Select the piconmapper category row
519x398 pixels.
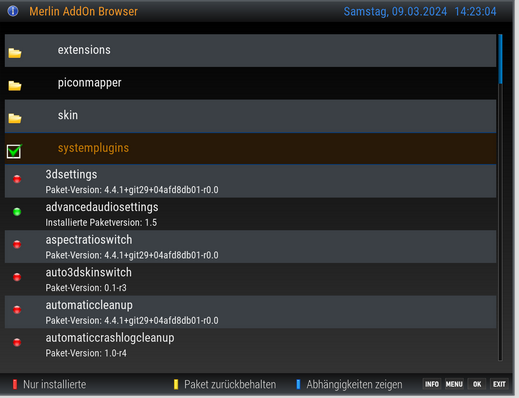point(250,83)
